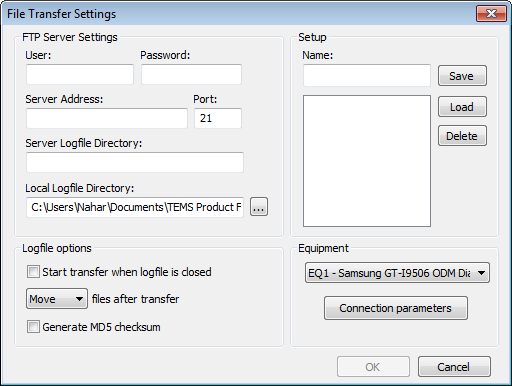
Task: Focus the Password input field
Action: (x=191, y=74)
